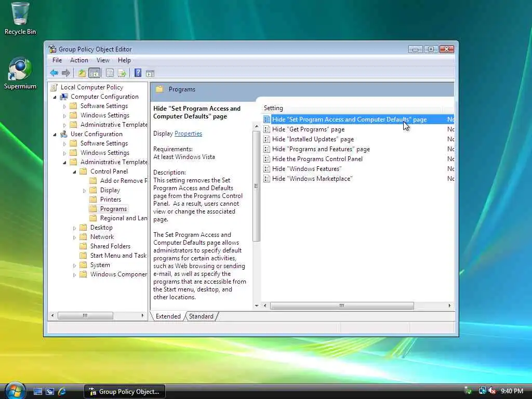532x399 pixels.
Task: Click the Up one level folder icon
Action: (x=82, y=73)
